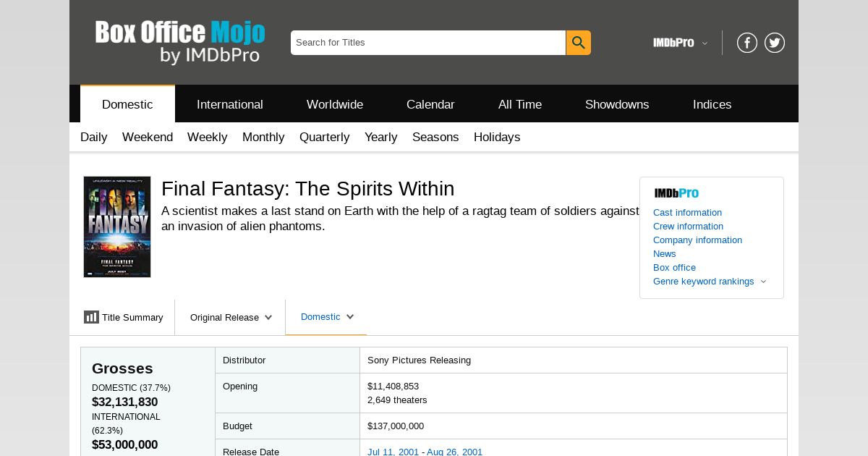The image size is (868, 456).
Task: Click the Title Summary label
Action: click(x=132, y=317)
